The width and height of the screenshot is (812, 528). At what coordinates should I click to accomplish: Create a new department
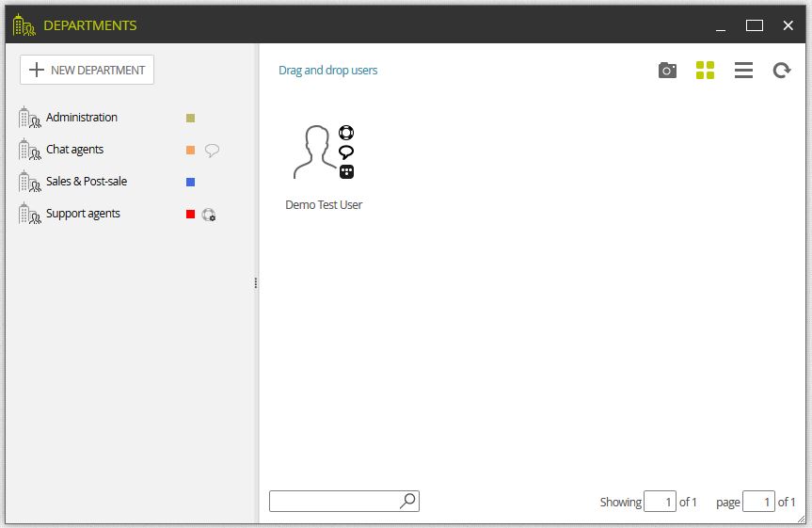87,70
